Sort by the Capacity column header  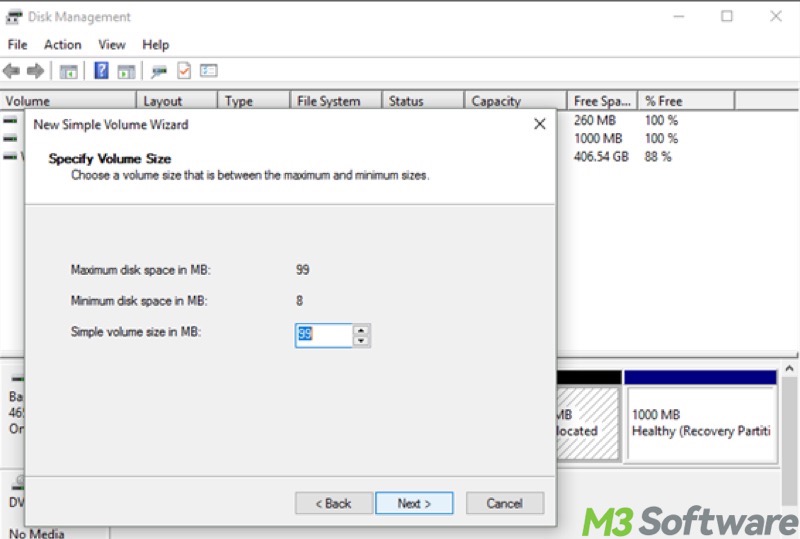[x=496, y=101]
